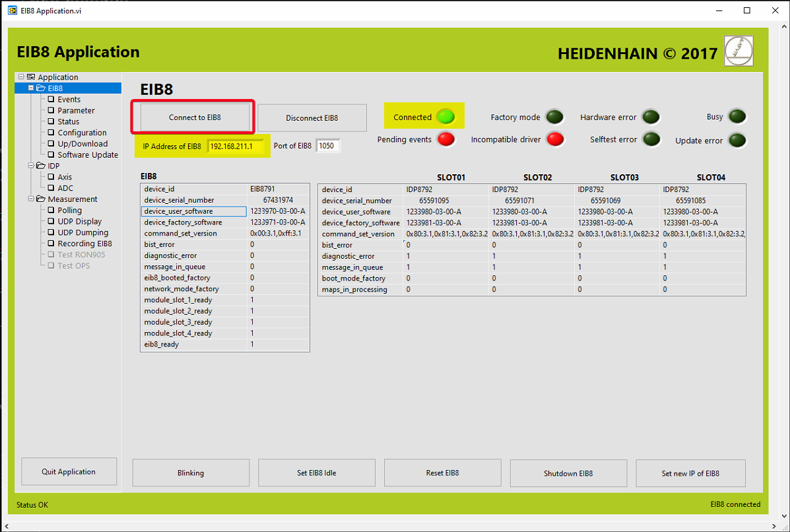Click the Shutdown EIB8 button
This screenshot has width=790, height=532.
(568, 473)
